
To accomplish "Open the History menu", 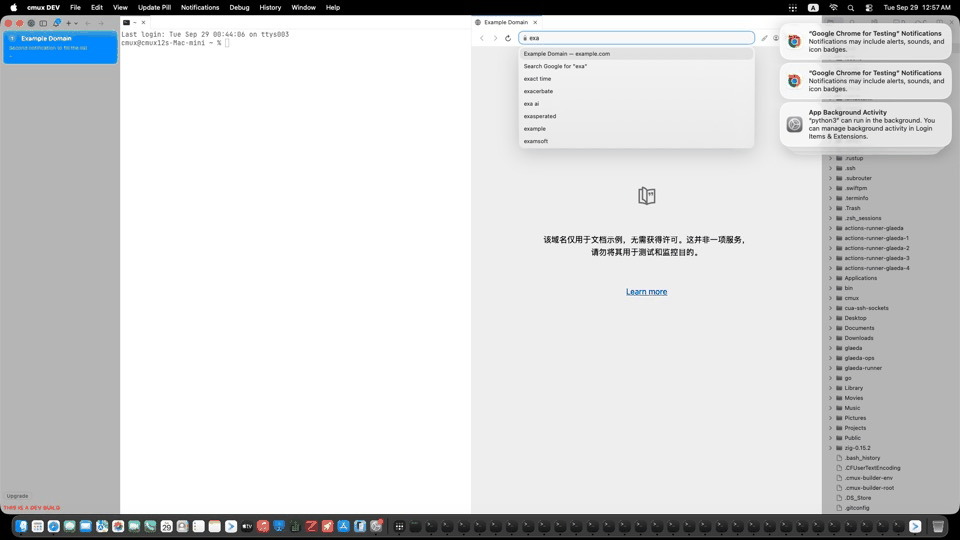I will [x=270, y=7].
